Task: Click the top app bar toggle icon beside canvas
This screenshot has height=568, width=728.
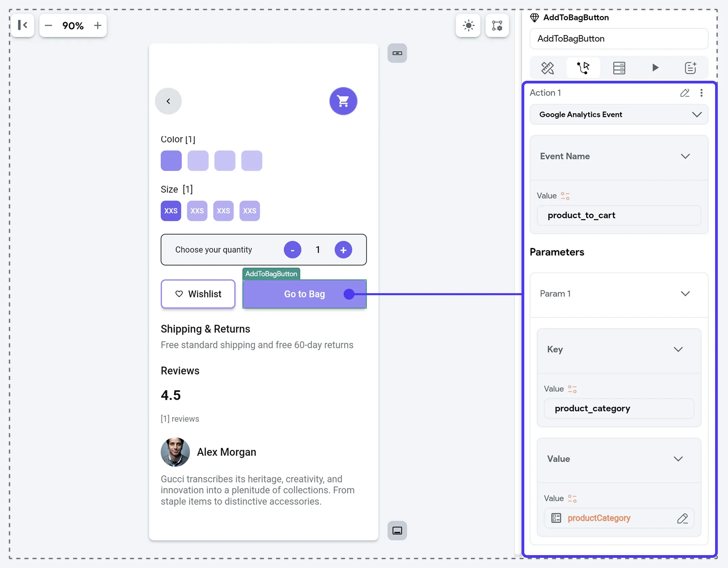Action: 397,53
